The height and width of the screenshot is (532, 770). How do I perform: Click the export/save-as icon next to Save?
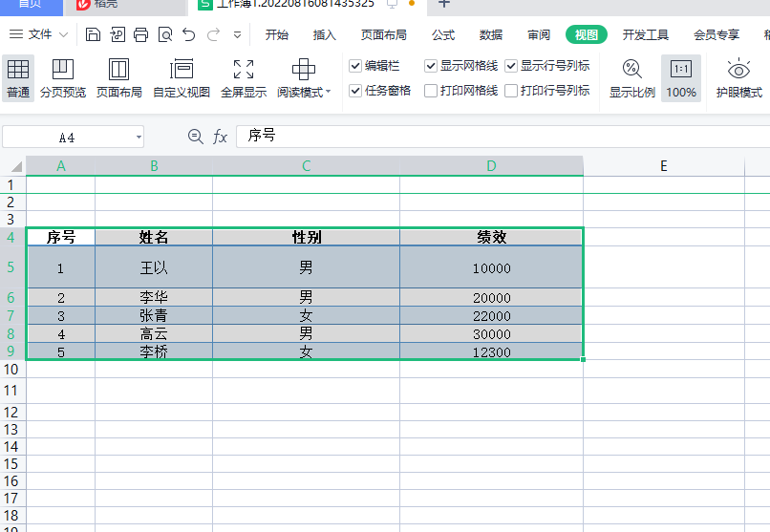tap(118, 34)
